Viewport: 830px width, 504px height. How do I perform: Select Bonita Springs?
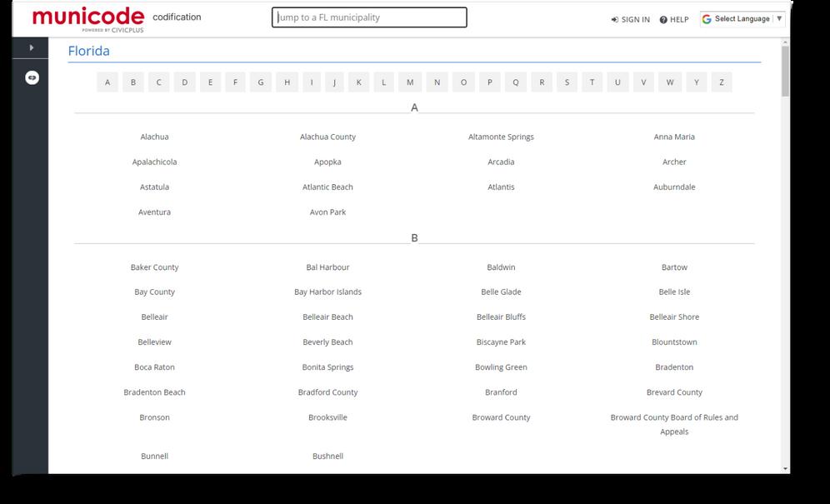coord(327,367)
